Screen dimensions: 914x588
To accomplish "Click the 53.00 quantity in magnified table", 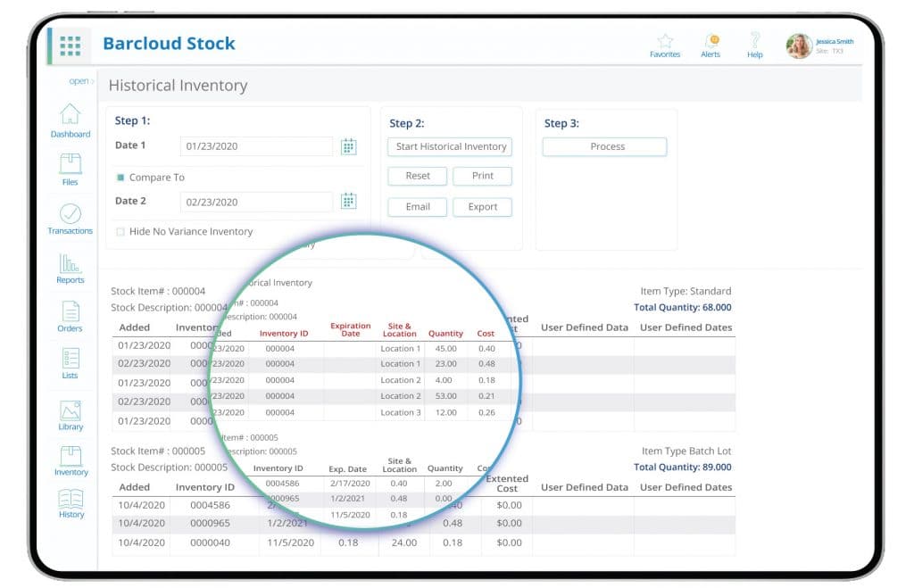I will 446,395.
